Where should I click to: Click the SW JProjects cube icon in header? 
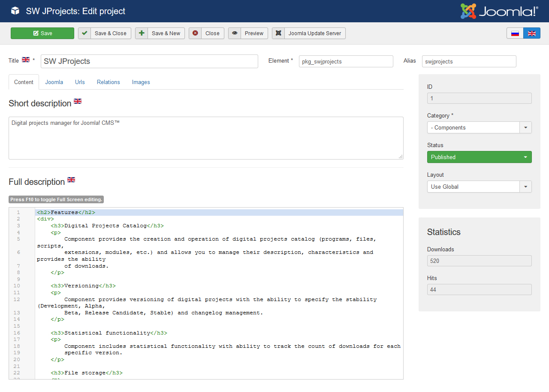click(x=15, y=11)
